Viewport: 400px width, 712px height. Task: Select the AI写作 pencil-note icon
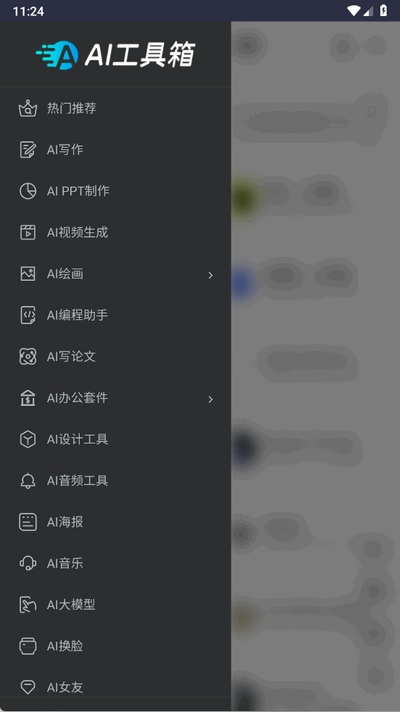click(28, 149)
